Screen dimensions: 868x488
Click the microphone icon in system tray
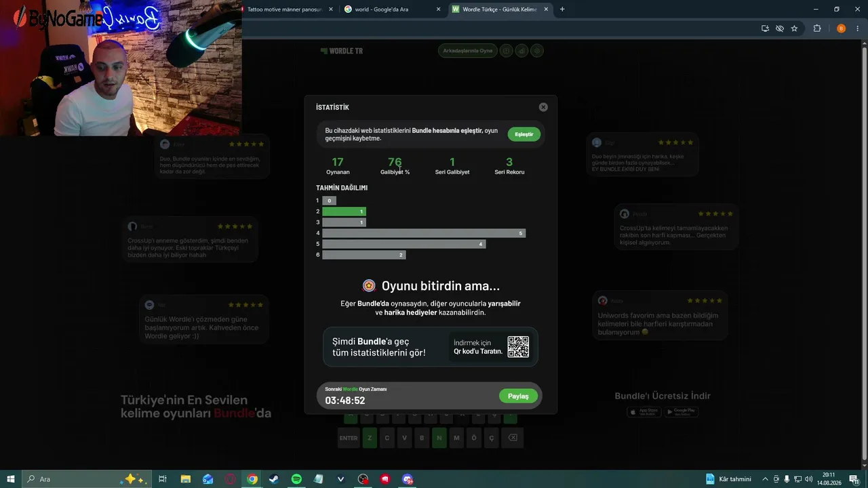coord(787,479)
